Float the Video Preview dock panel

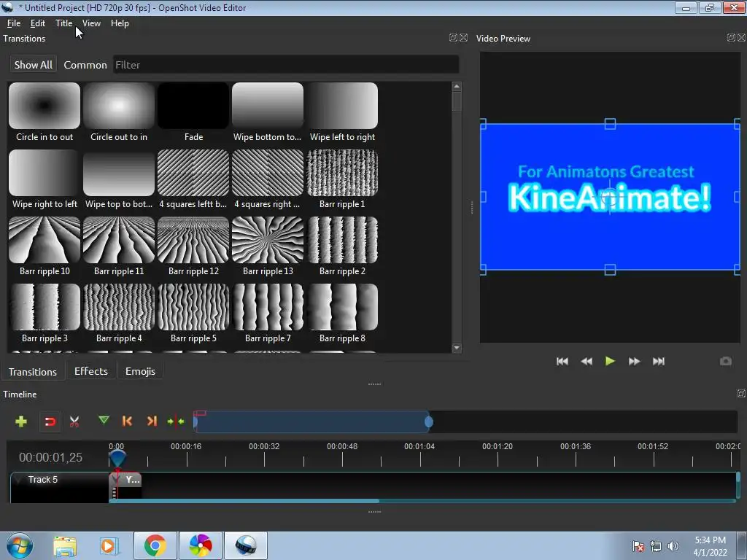click(x=731, y=38)
